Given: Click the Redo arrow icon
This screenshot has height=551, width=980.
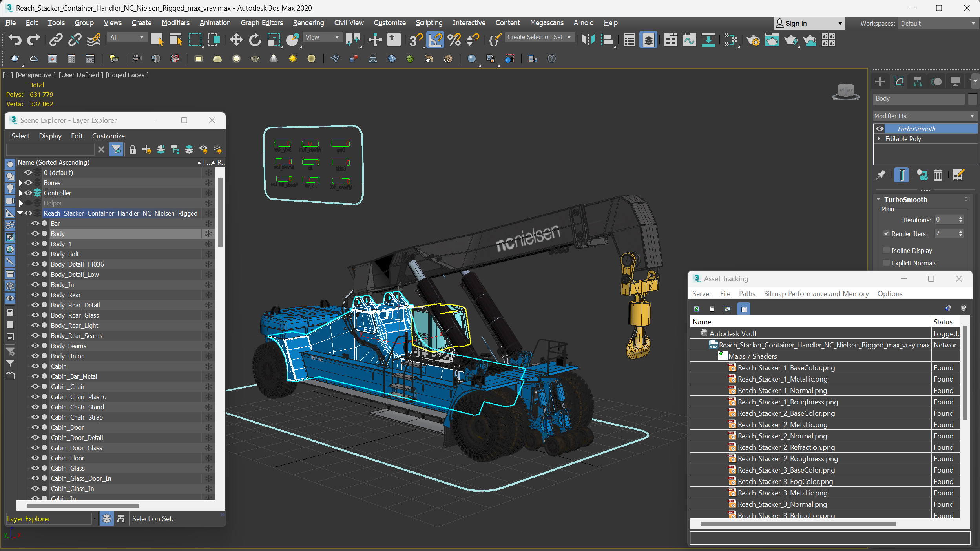Looking at the screenshot, I should pyautogui.click(x=33, y=40).
